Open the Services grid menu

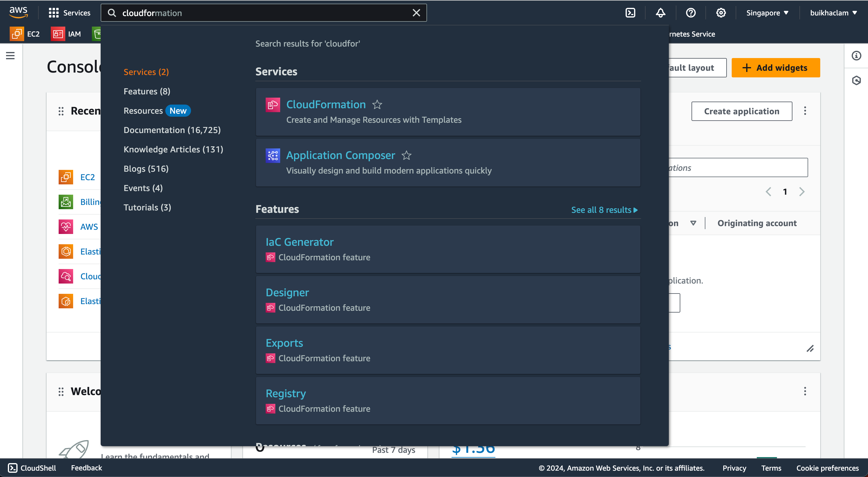70,13
